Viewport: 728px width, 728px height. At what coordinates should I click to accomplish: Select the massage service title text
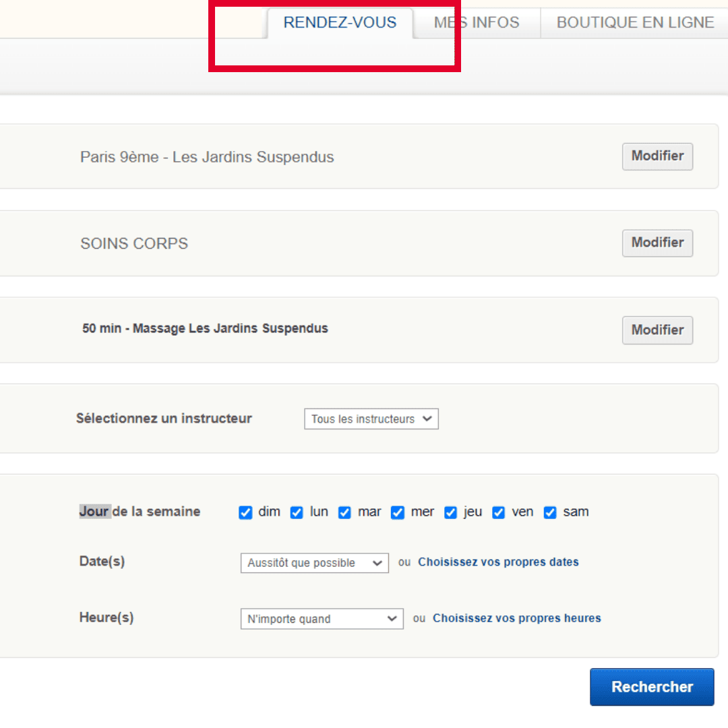point(205,328)
